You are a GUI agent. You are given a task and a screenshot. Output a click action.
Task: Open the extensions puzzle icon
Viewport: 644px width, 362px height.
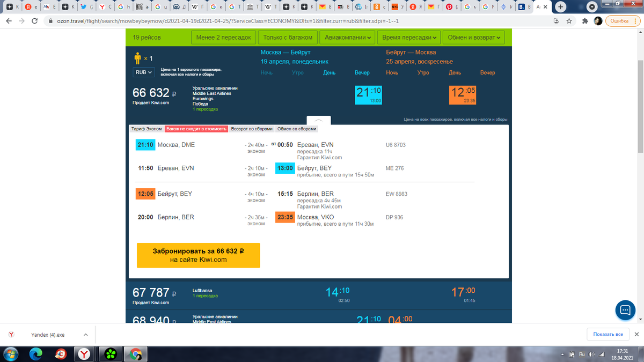pos(585,21)
